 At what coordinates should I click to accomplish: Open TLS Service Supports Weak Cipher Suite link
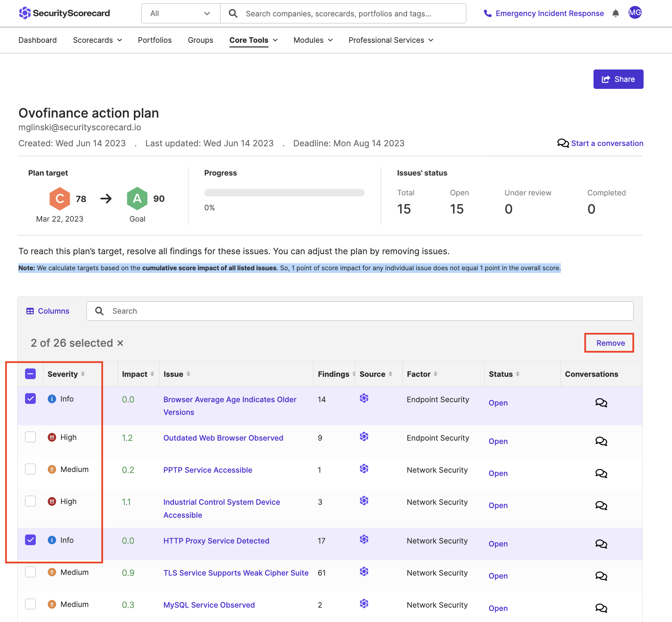(235, 573)
